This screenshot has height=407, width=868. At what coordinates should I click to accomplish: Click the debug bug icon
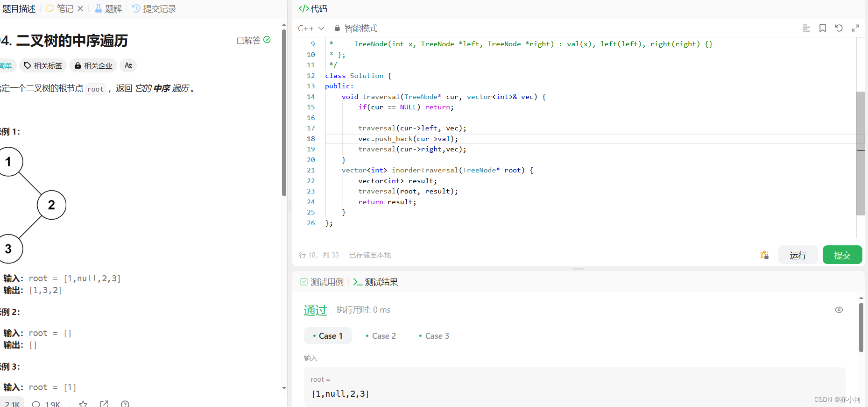click(x=764, y=255)
